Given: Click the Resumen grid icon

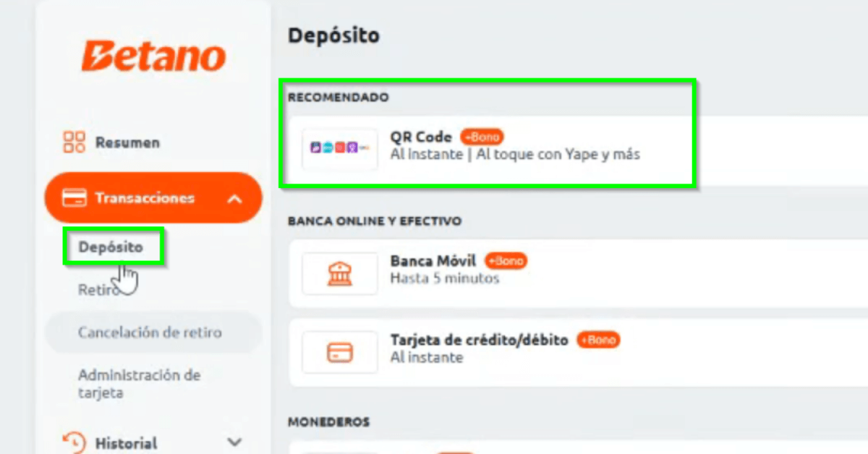Looking at the screenshot, I should (x=75, y=142).
